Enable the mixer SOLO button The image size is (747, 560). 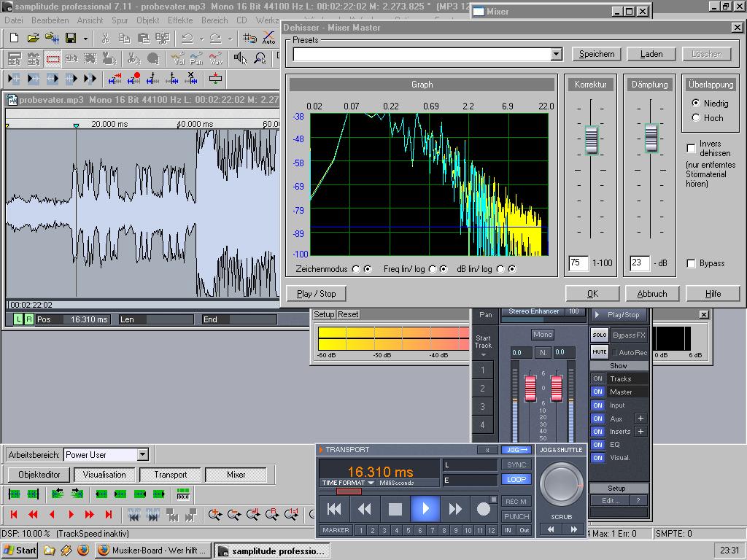tap(600, 335)
